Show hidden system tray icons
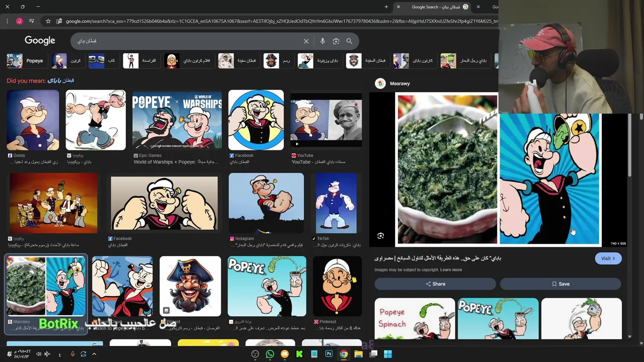 94,354
